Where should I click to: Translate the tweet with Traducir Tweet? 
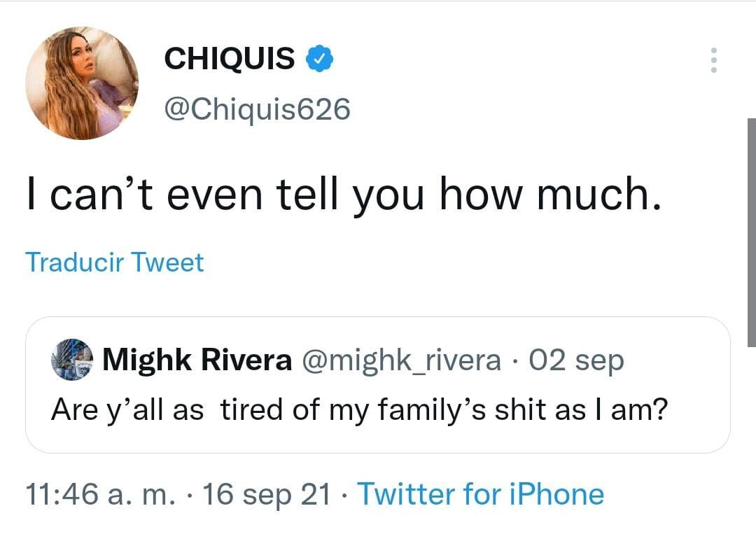tap(115, 262)
